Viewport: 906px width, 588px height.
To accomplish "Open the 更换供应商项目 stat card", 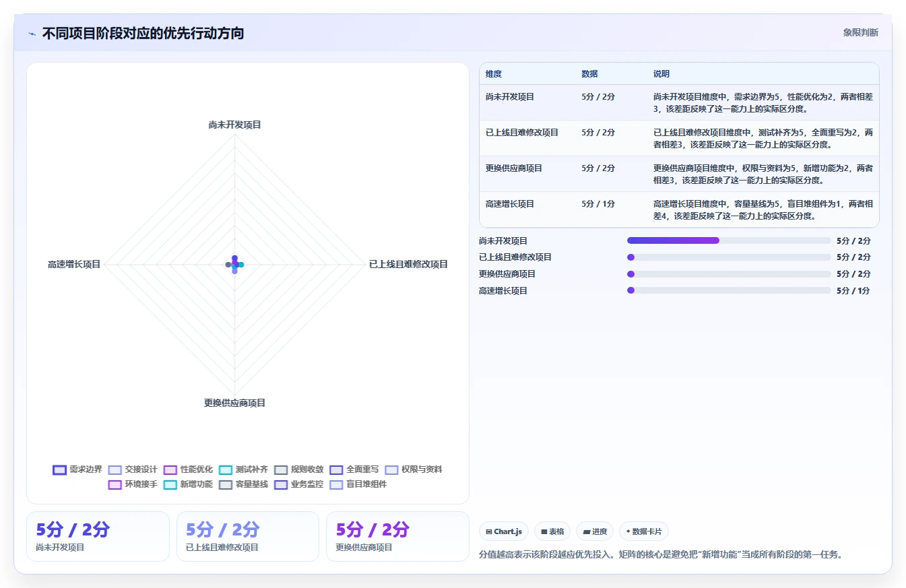I will [x=397, y=536].
